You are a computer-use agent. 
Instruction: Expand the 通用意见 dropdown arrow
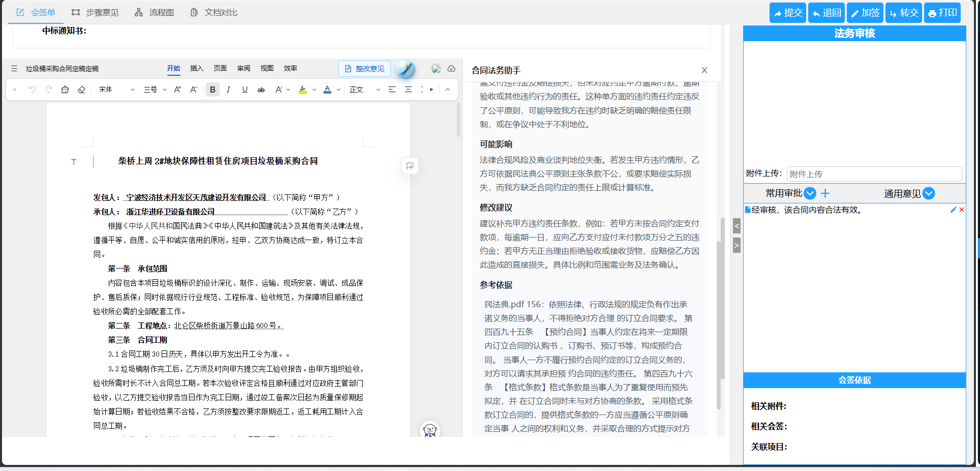pos(929,193)
